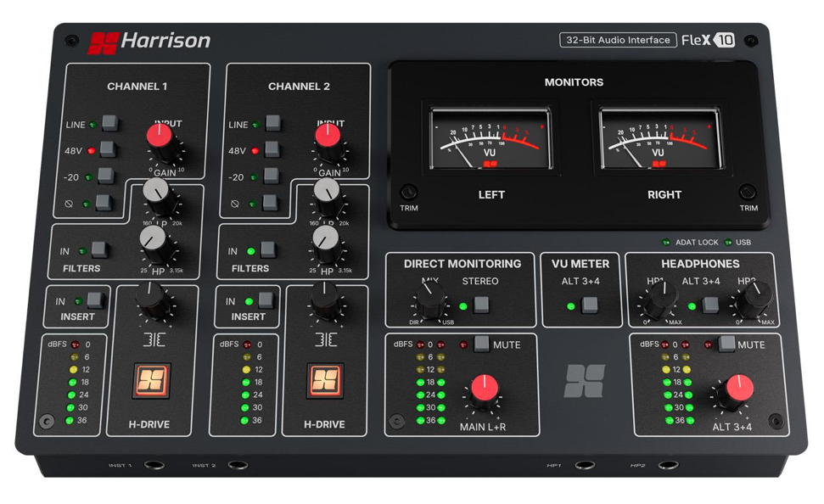Viewport: 824px width, 504px height.
Task: Switch the Channel 1 FILTERS IN button
Action: tap(99, 250)
